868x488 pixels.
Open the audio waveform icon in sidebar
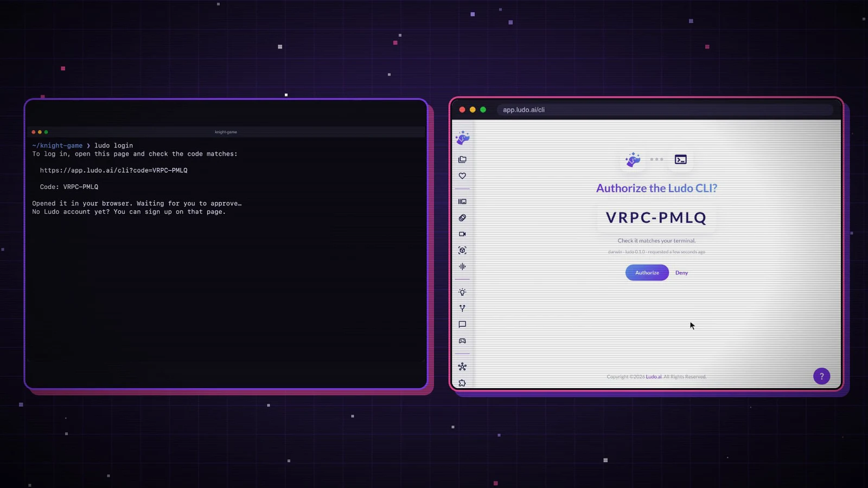(462, 267)
